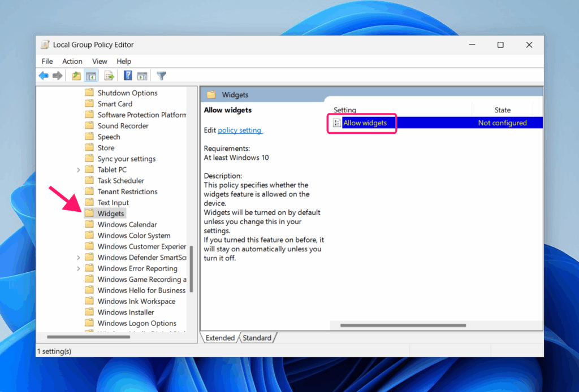Expand the Tablet PC tree node
The width and height of the screenshot is (579, 392).
(78, 169)
